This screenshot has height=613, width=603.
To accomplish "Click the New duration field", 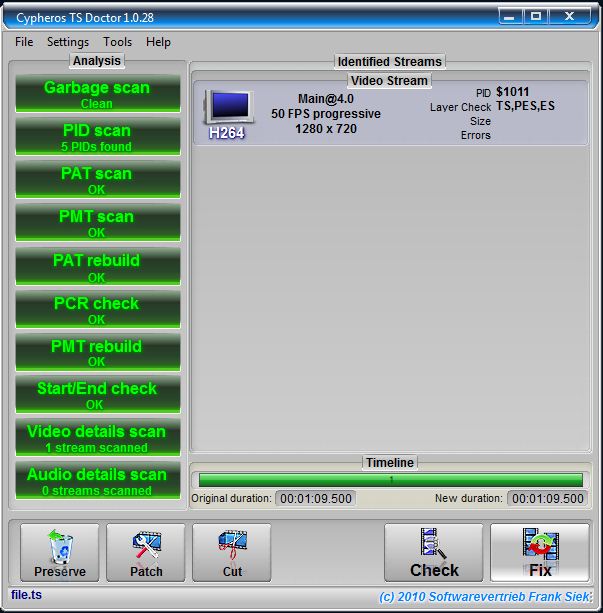I will click(547, 498).
